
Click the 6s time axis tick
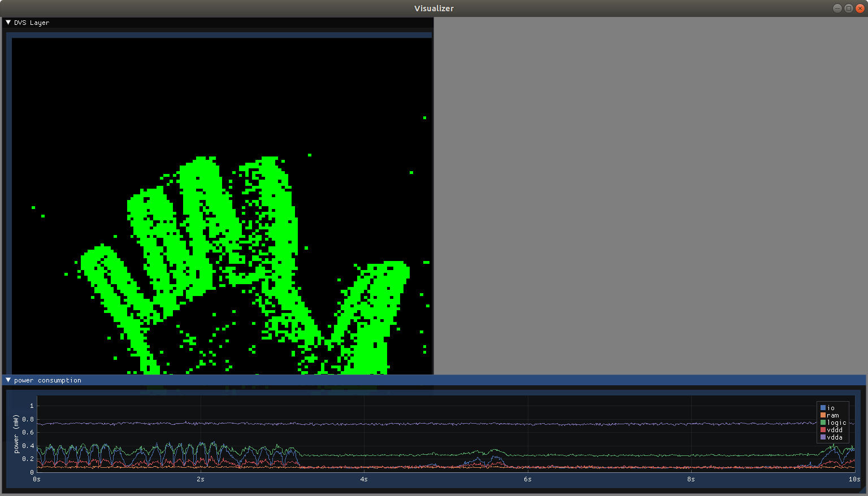pyautogui.click(x=527, y=479)
